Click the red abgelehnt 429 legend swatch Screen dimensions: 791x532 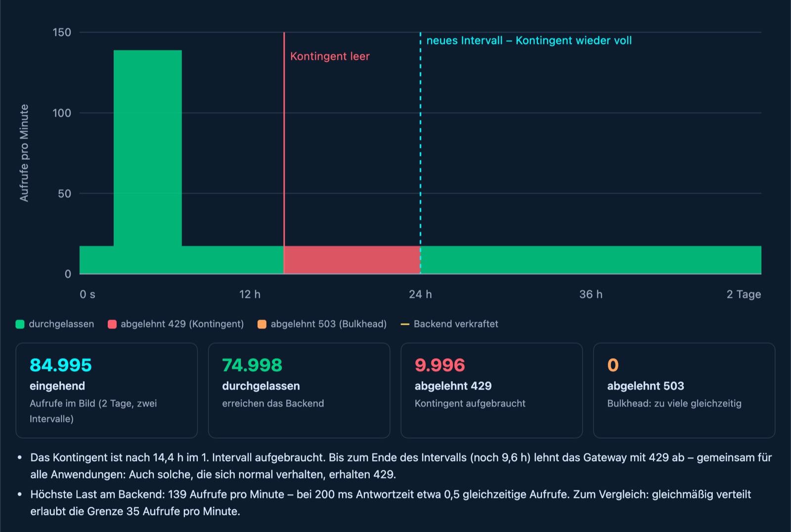[112, 324]
